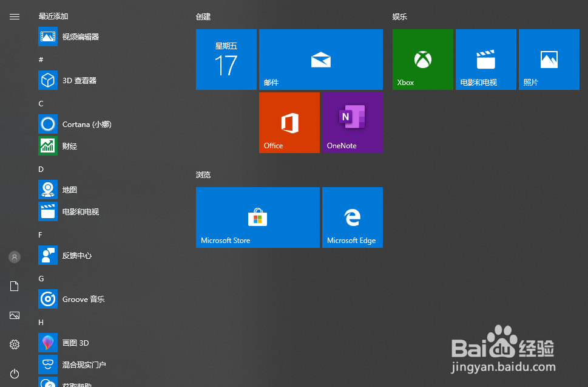Open 3D 查看器 app
The height and width of the screenshot is (387, 588).
(67, 80)
